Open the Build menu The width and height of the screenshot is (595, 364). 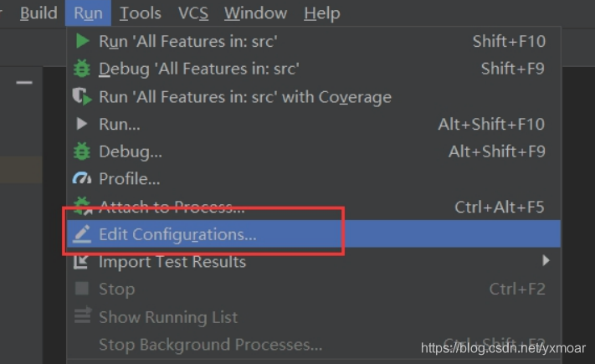[38, 13]
